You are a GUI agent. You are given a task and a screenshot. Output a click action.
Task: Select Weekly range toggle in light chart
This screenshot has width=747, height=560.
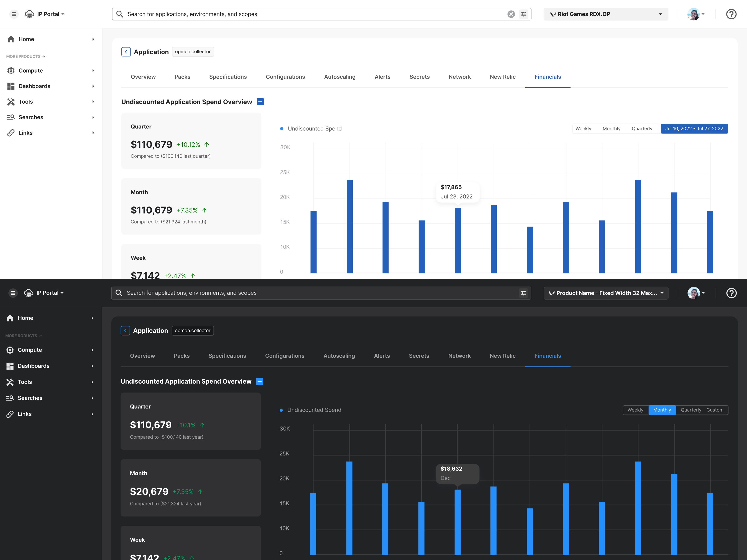coord(583,129)
